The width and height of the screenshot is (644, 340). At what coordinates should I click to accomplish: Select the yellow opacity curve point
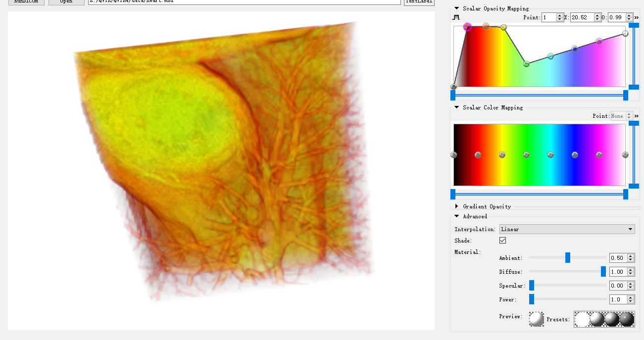pyautogui.click(x=503, y=27)
